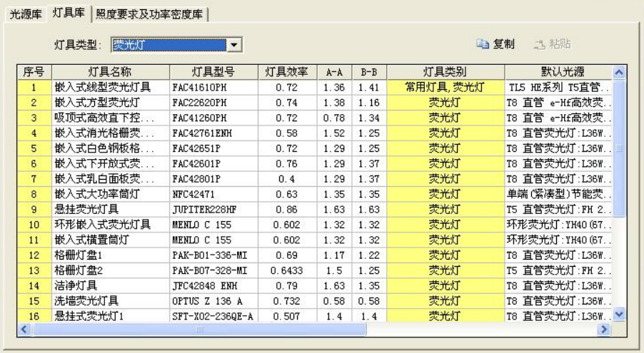Select the FAC42801P model cell

213,179
